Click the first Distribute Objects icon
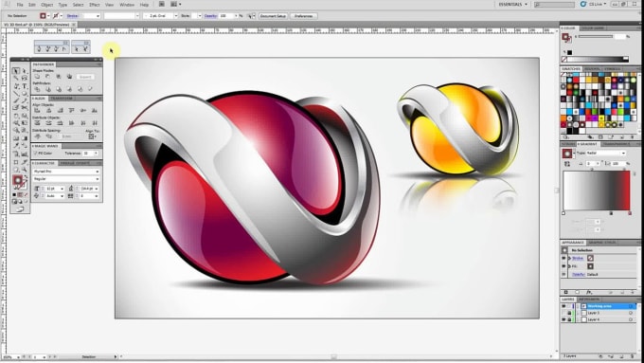This screenshot has height=363, width=644. click(x=37, y=123)
